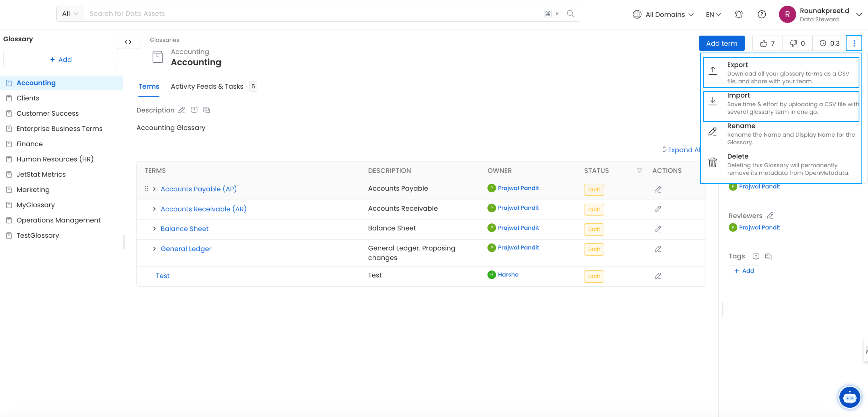Viewport: 868px width, 417px height.
Task: Edit the glossary description pencil icon
Action: click(x=181, y=110)
